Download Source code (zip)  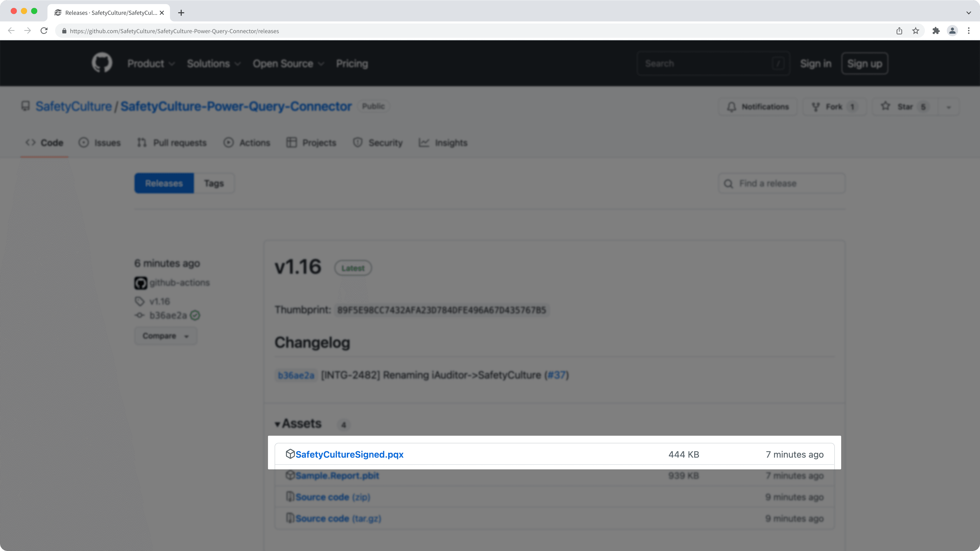pyautogui.click(x=333, y=497)
